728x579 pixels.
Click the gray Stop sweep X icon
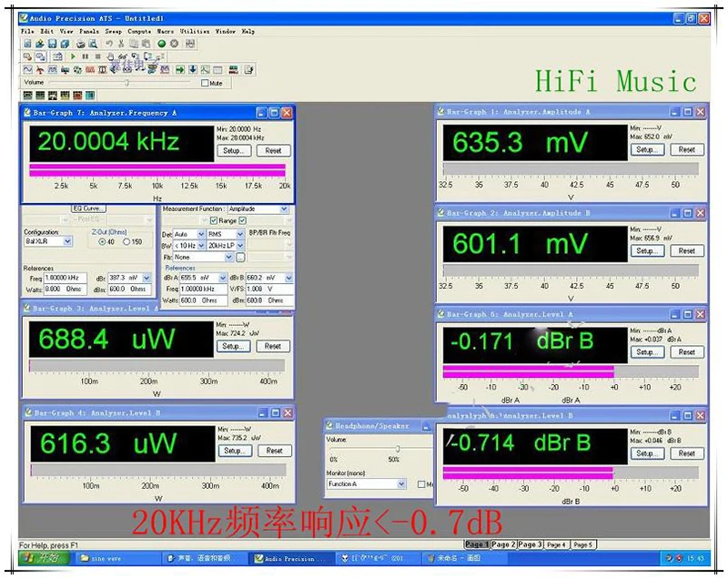[174, 44]
